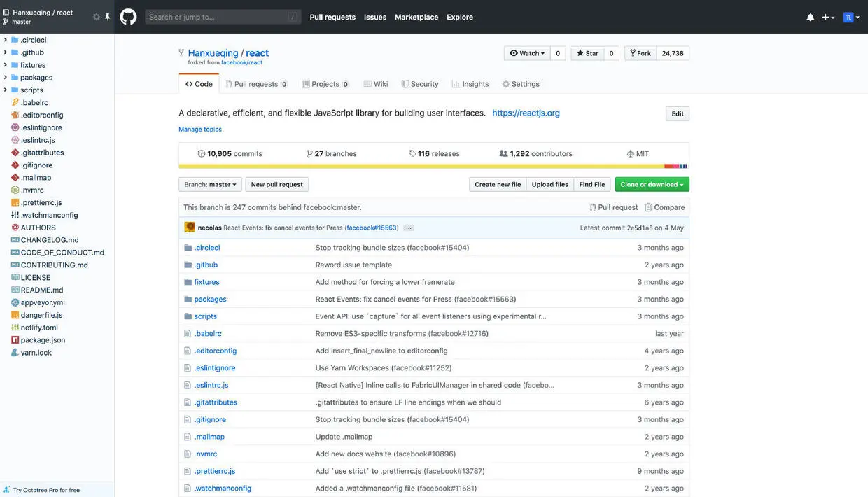View 27 branches
This screenshot has width=868, height=497.
[x=331, y=153]
